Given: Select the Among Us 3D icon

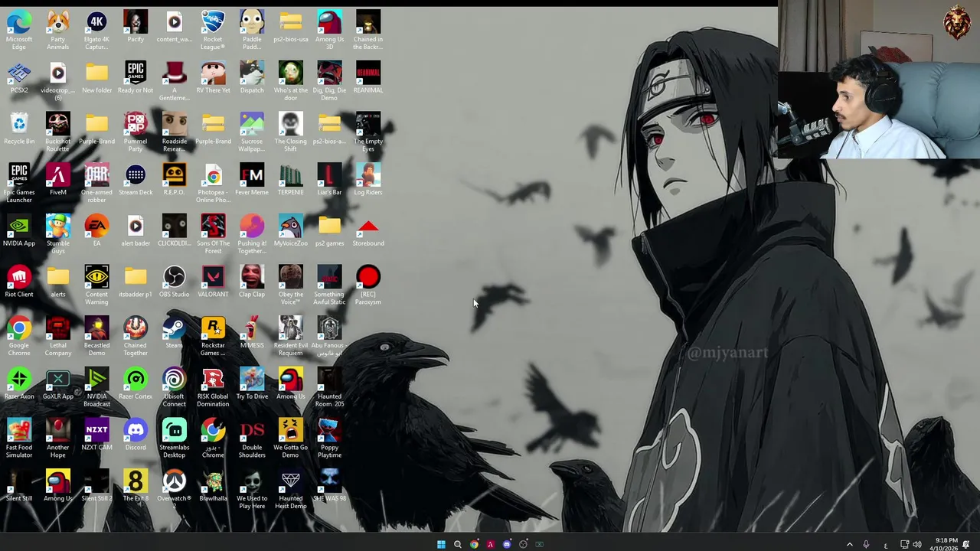Looking at the screenshot, I should tap(329, 29).
